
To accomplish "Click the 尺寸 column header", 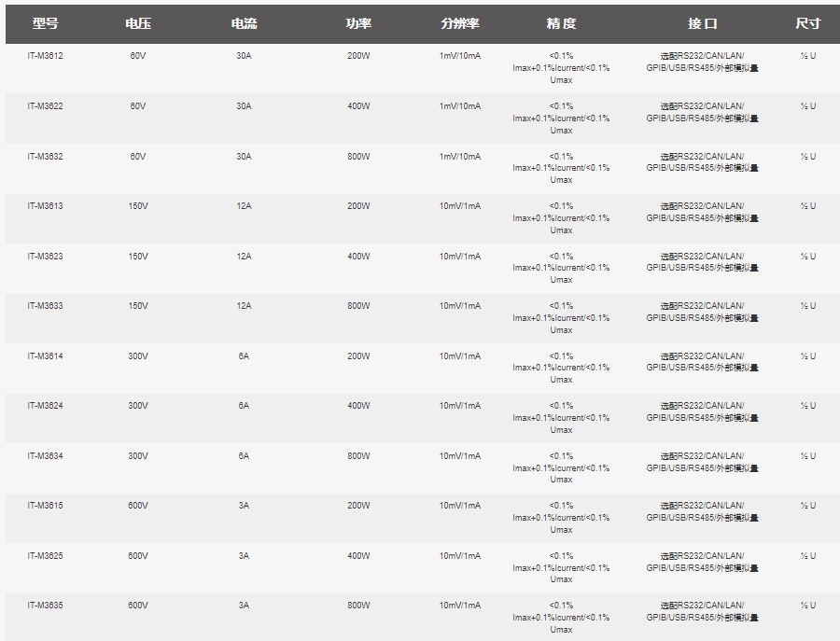I will pos(807,23).
